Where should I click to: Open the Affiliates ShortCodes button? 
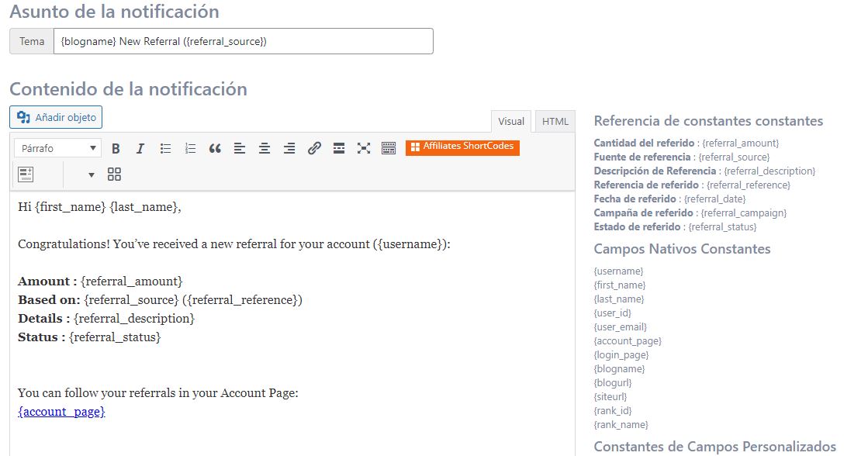click(x=462, y=147)
